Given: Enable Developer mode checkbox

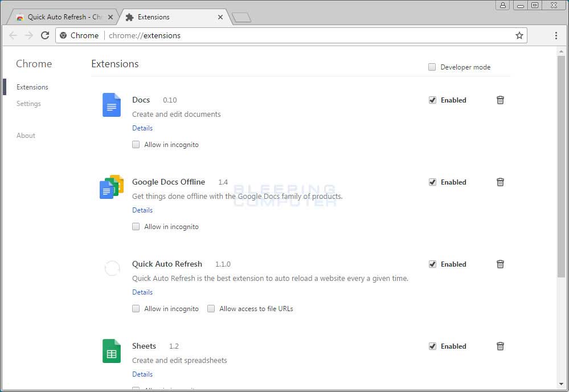Looking at the screenshot, I should 432,67.
